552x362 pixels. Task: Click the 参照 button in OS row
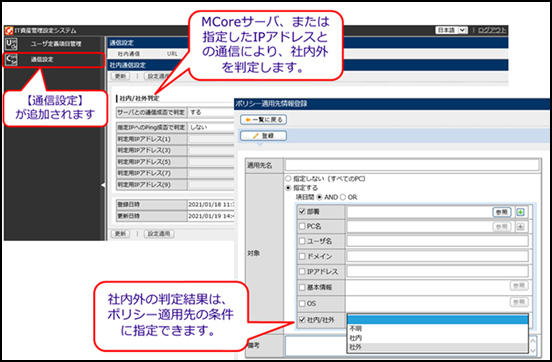click(519, 302)
